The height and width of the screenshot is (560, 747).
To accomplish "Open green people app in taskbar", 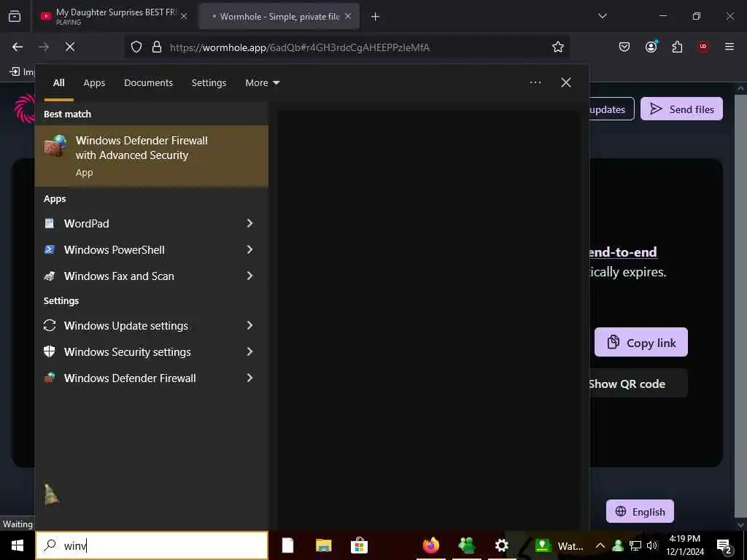I will coord(467,545).
